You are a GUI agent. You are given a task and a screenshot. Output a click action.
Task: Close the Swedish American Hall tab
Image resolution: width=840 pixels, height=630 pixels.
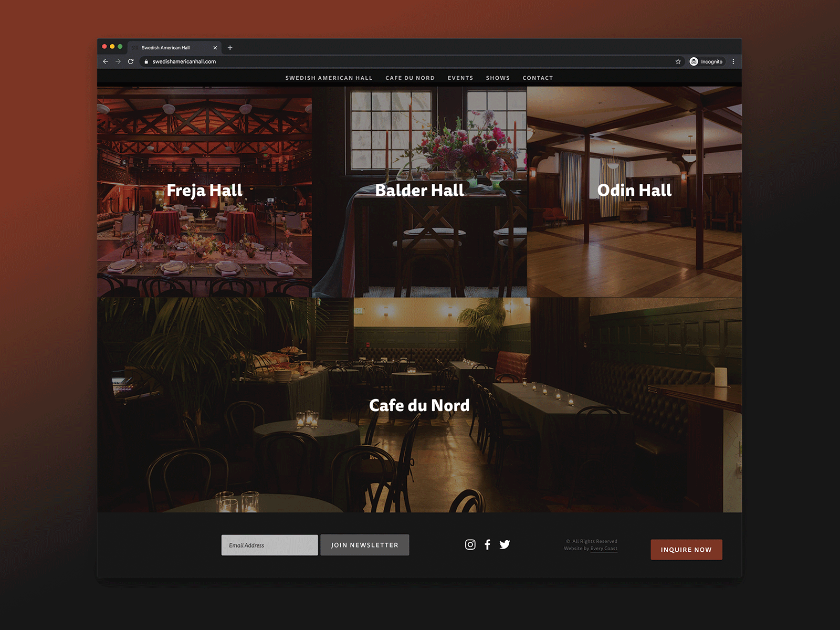215,48
